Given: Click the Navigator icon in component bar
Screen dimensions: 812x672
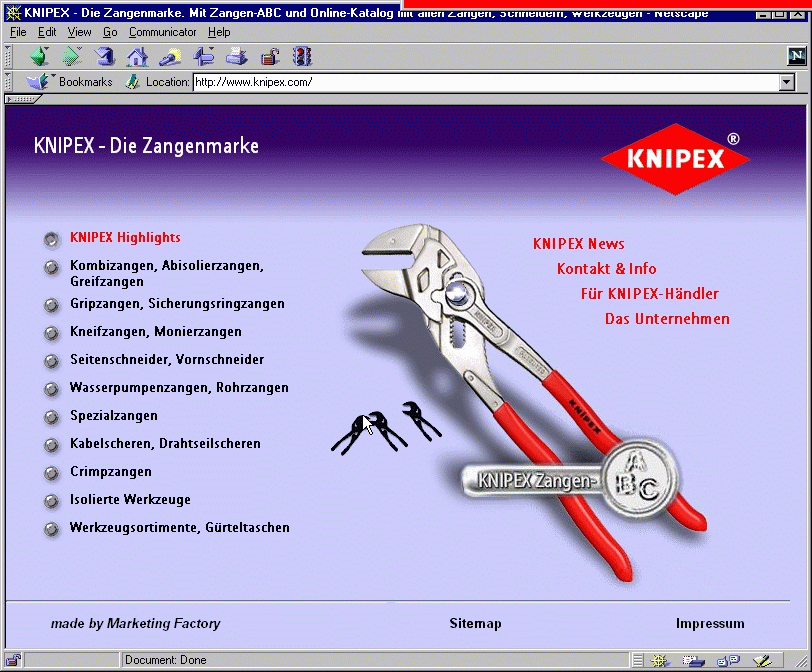Looking at the screenshot, I should click(x=660, y=660).
